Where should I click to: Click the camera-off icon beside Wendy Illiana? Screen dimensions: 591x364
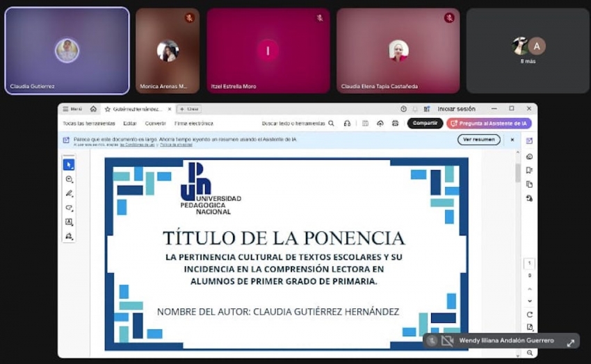coord(447,341)
